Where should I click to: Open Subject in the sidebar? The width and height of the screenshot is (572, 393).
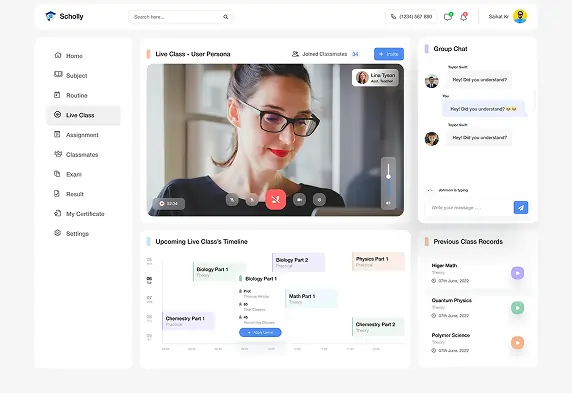(x=83, y=76)
